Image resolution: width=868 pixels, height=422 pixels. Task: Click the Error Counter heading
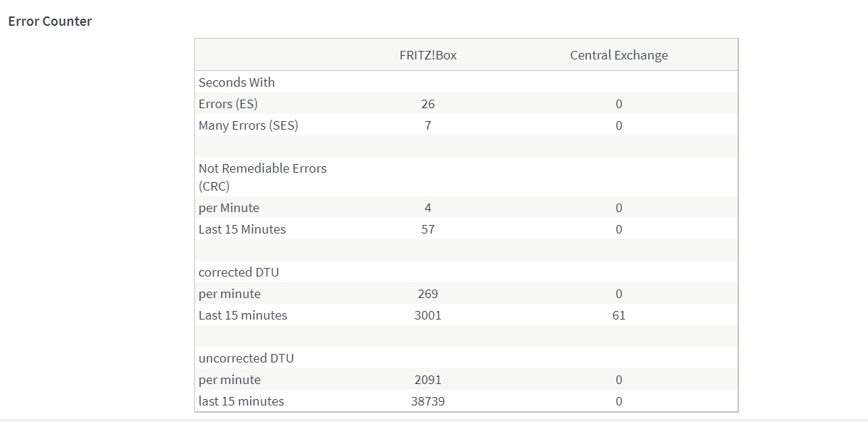(49, 21)
